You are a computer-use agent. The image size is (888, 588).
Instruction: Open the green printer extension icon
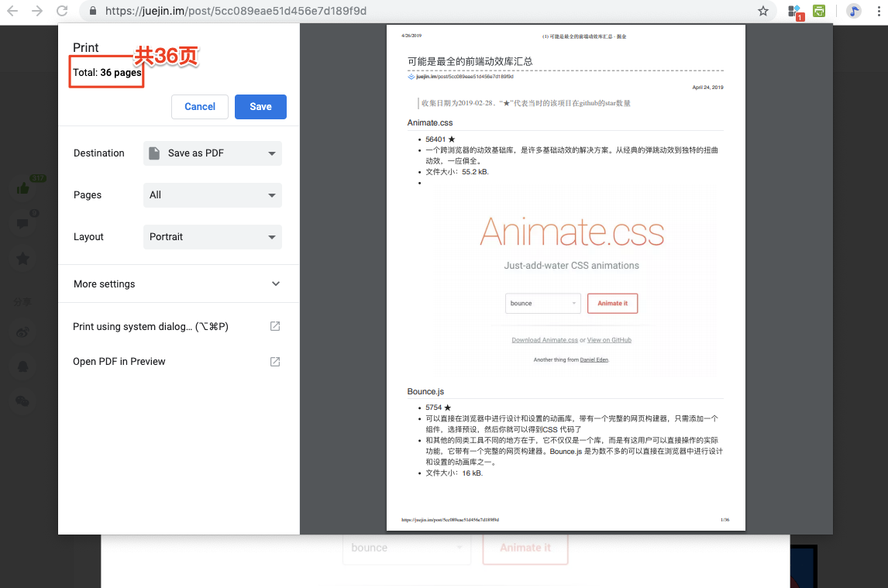point(819,11)
